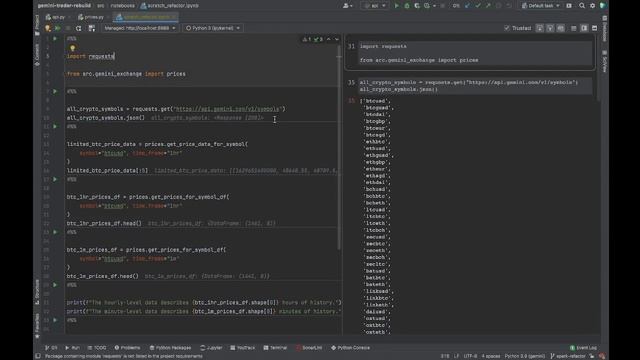
Task: Run the cell containing requests.get call
Action: [x=55, y=91]
